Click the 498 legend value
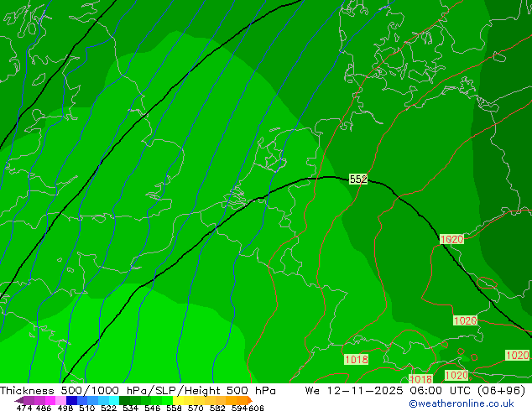Image resolution: width=532 pixels, height=411 pixels. tap(65, 408)
